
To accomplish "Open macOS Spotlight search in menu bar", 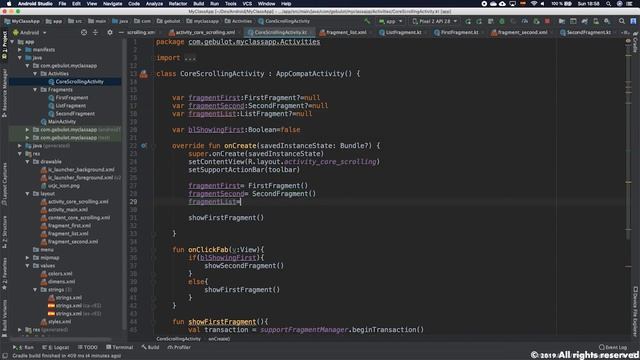I will point(609,3).
